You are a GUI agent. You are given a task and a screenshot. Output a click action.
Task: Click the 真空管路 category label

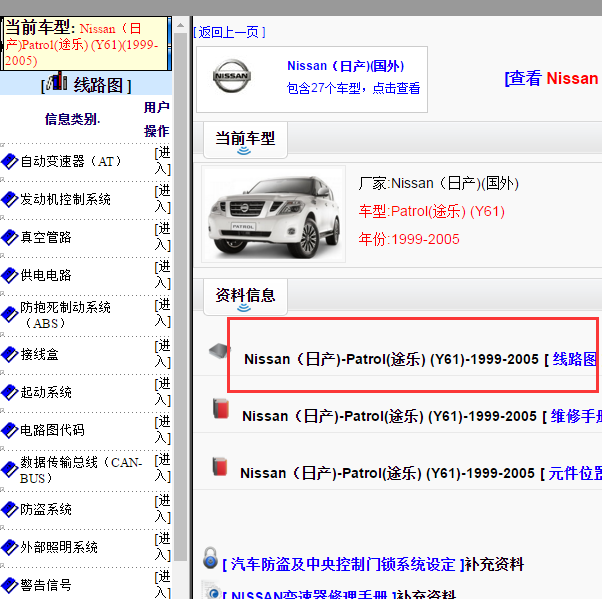point(46,237)
